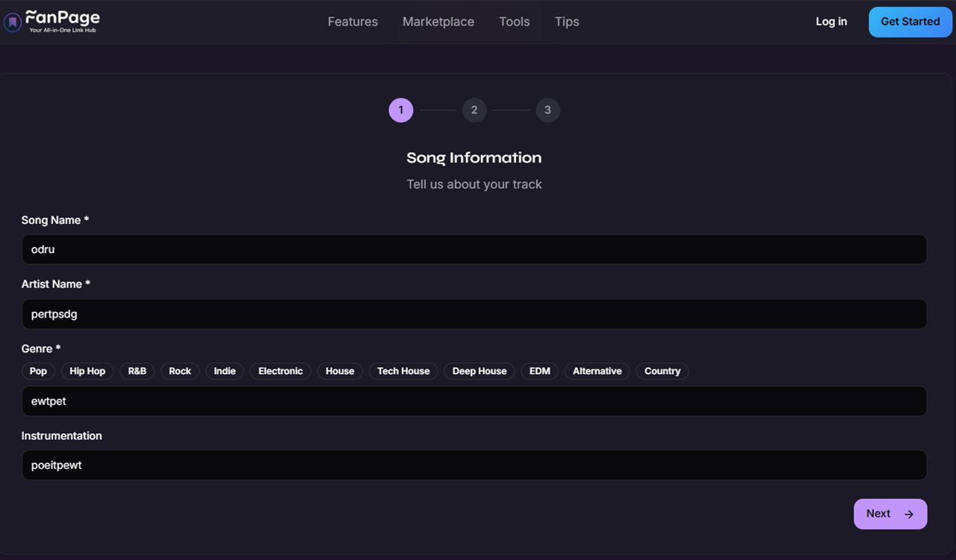The width and height of the screenshot is (956, 560).
Task: Select the Tech House genre tag
Action: pos(403,371)
